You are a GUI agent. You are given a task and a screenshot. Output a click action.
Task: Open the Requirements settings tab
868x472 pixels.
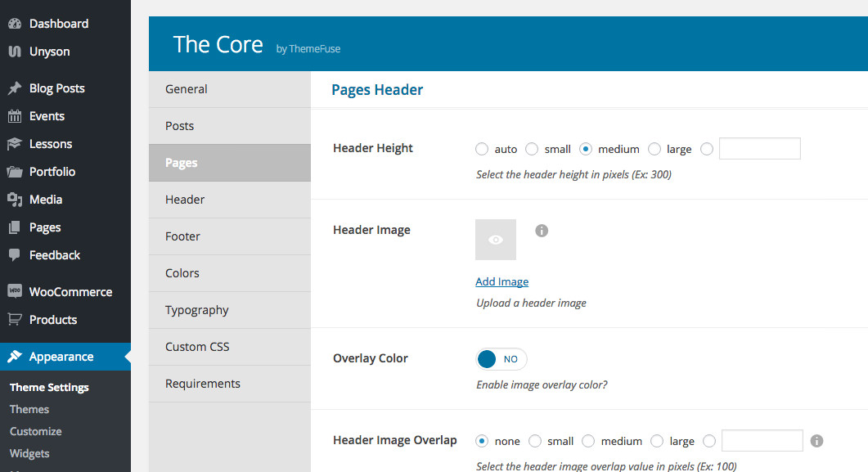230,384
